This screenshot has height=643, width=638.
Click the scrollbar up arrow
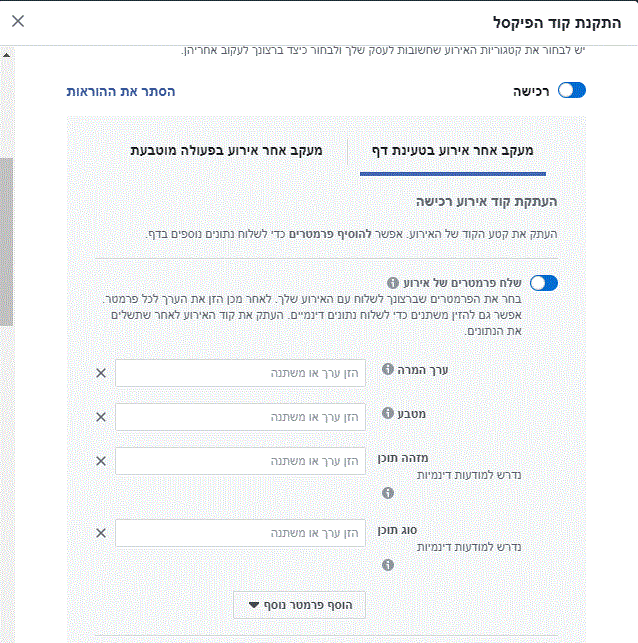point(7,55)
